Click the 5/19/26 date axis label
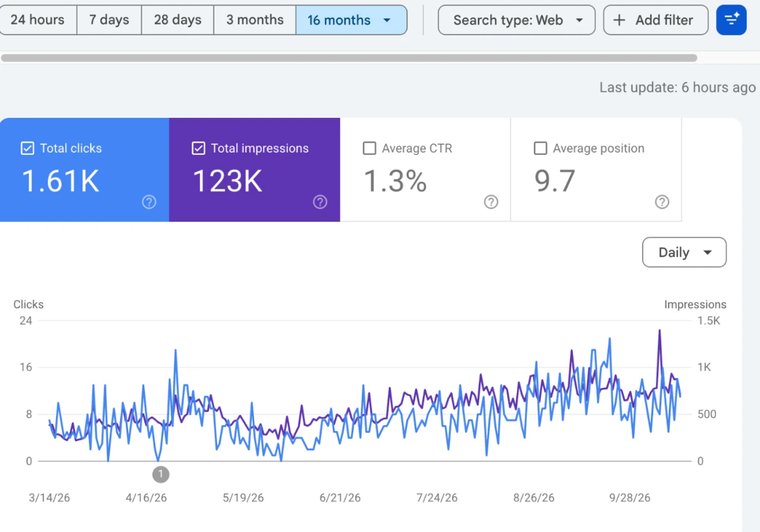Image resolution: width=760 pixels, height=532 pixels. click(x=243, y=498)
